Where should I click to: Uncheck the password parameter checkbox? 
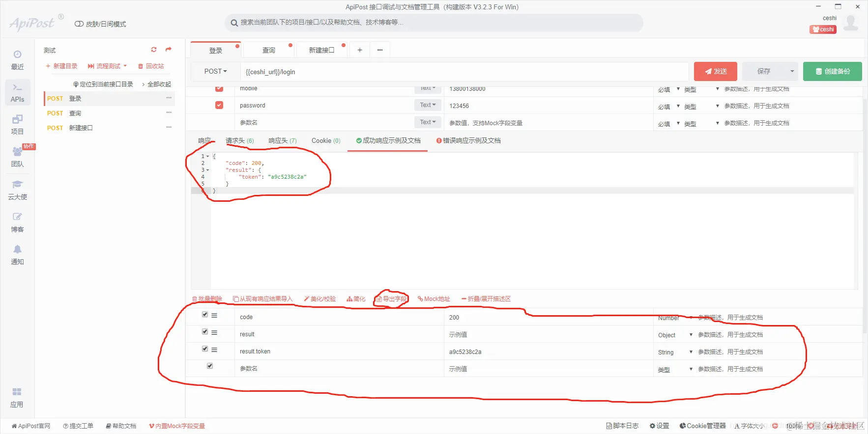(219, 105)
